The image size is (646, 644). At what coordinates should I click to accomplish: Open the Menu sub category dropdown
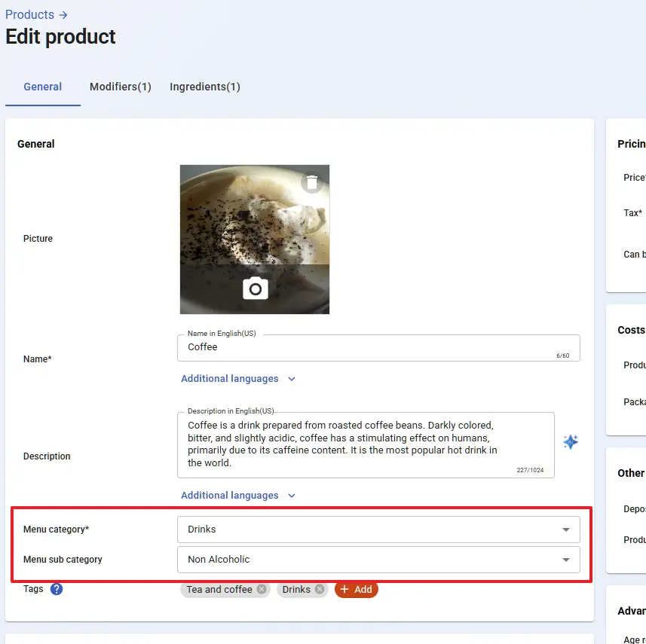(x=378, y=560)
